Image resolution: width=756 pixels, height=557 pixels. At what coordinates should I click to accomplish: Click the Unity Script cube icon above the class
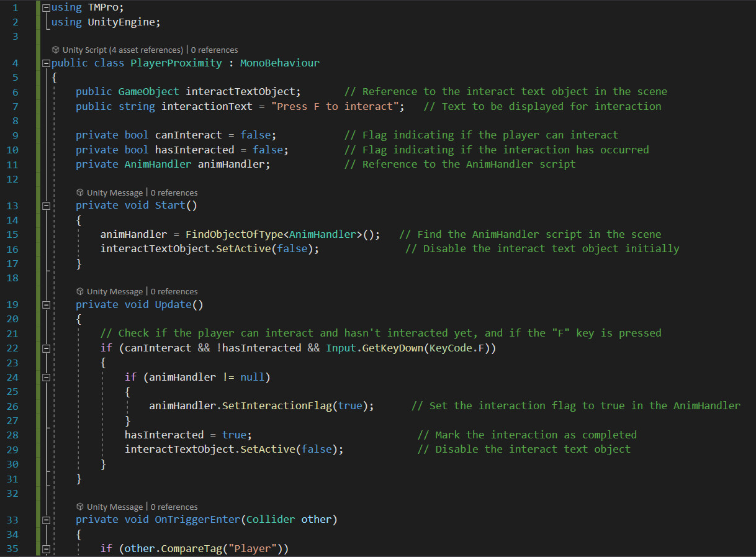56,50
